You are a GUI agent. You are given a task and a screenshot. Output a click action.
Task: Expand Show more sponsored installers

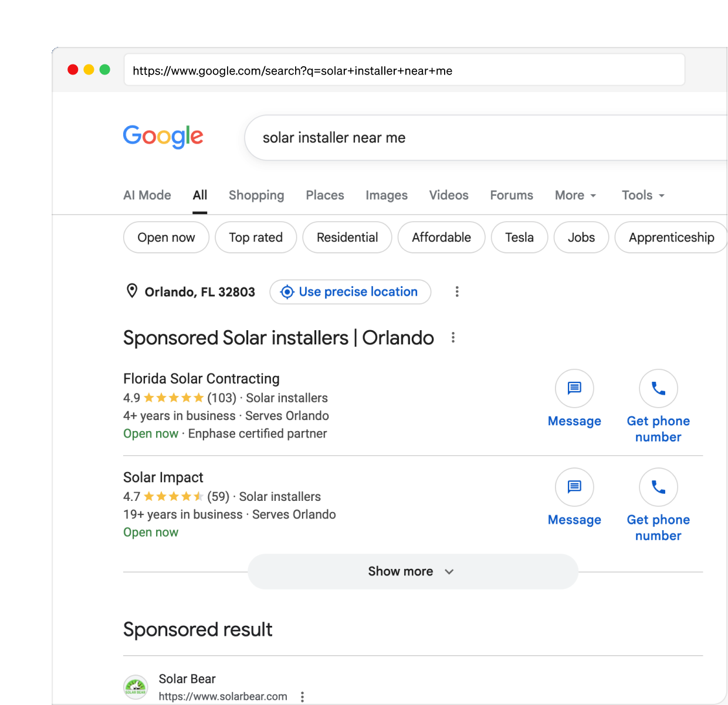pos(413,571)
